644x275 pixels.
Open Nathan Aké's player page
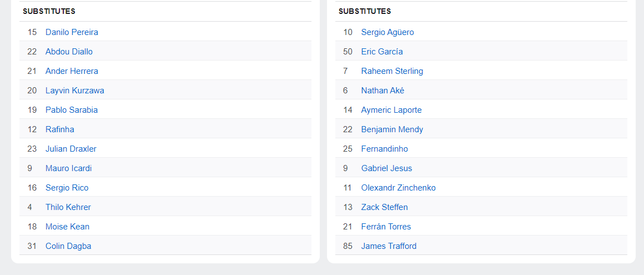point(383,91)
